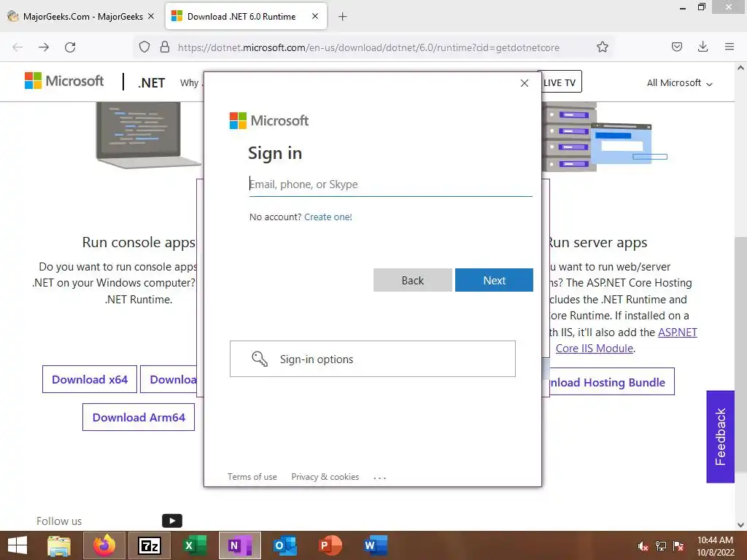Click the Next button
This screenshot has height=560, width=747.
pyautogui.click(x=494, y=280)
